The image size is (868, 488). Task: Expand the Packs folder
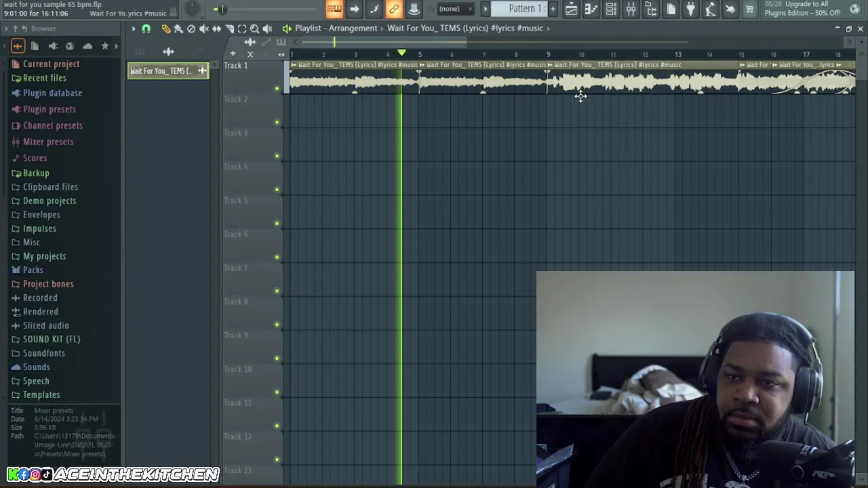(x=33, y=270)
